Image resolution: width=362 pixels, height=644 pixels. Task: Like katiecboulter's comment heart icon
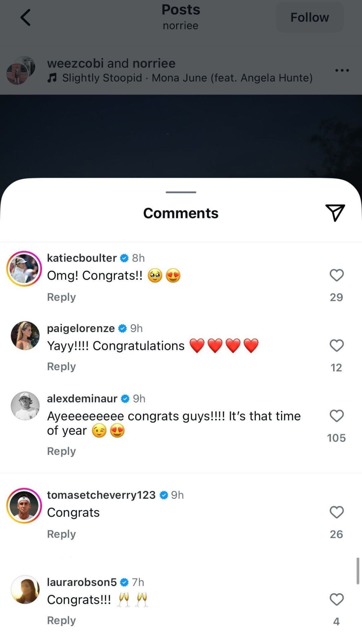pyautogui.click(x=337, y=275)
